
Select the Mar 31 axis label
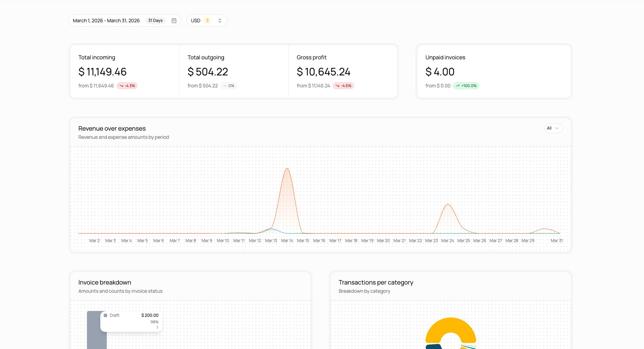(x=556, y=241)
